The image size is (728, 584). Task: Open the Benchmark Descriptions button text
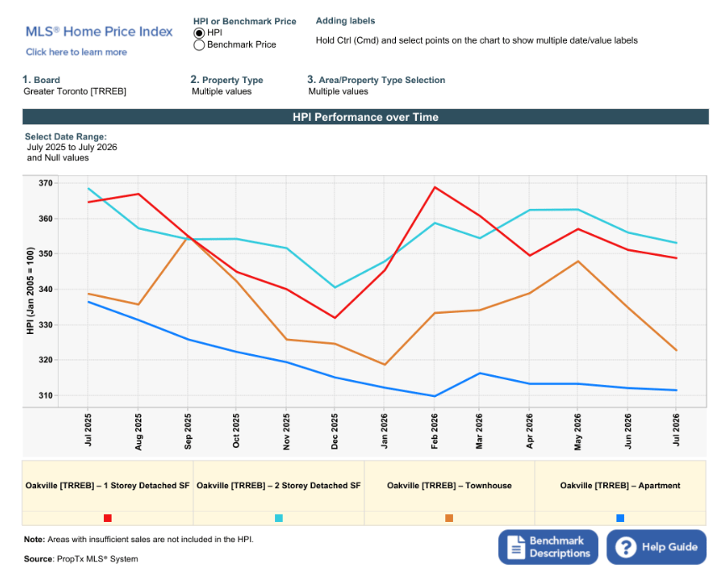click(559, 547)
